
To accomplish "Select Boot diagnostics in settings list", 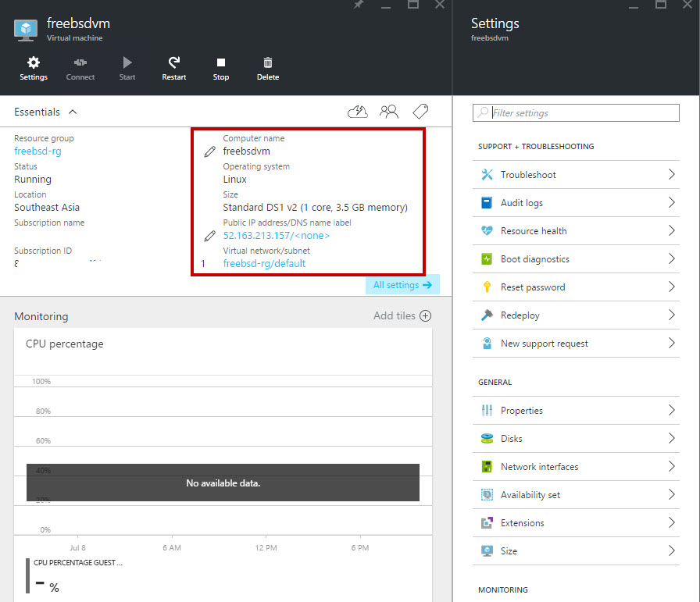I will tap(576, 258).
